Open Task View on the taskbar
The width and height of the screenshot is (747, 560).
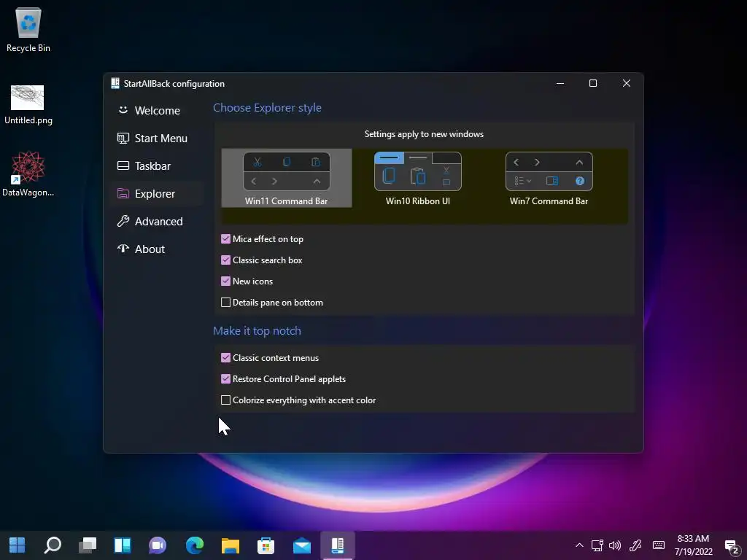88,545
